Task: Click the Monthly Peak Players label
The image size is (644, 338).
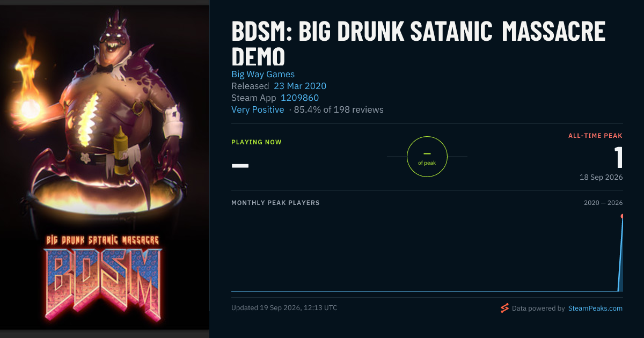Action: pos(275,203)
